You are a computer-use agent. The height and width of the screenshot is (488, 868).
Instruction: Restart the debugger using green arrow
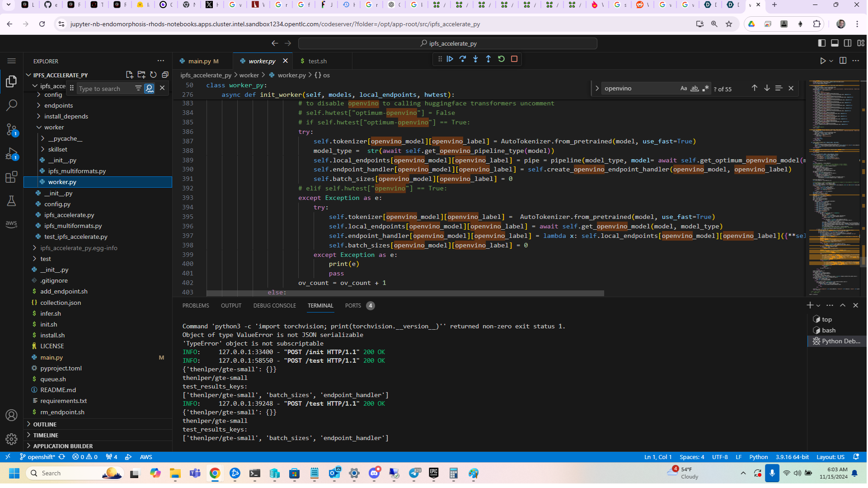502,59
